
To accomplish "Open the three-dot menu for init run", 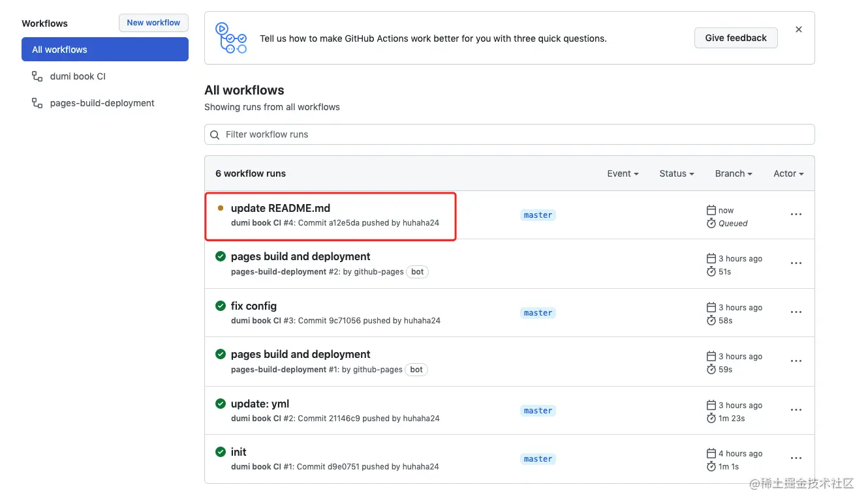I will [796, 458].
